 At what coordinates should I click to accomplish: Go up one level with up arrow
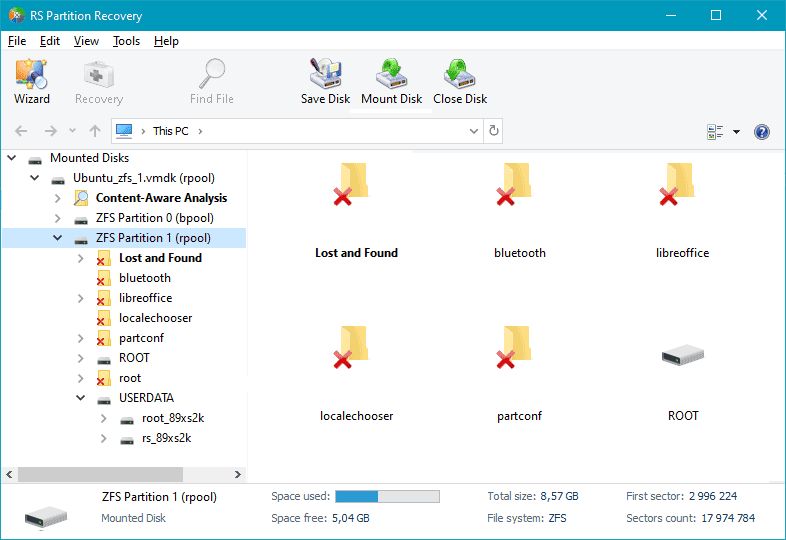95,131
